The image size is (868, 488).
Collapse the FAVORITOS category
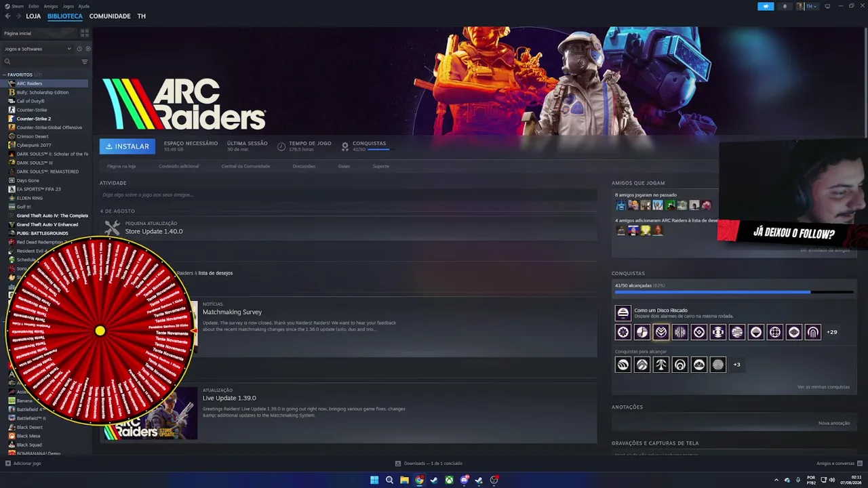5,75
